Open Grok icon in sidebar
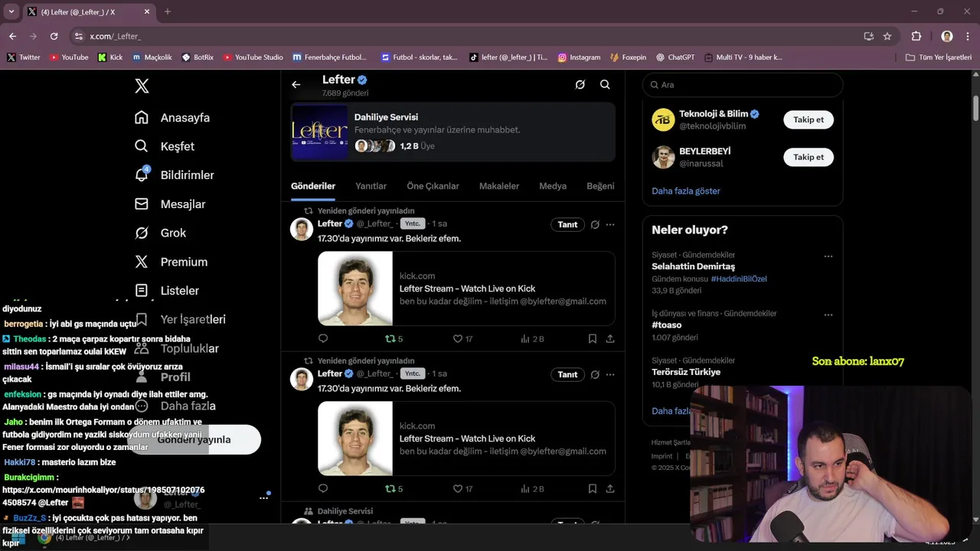 tap(142, 233)
